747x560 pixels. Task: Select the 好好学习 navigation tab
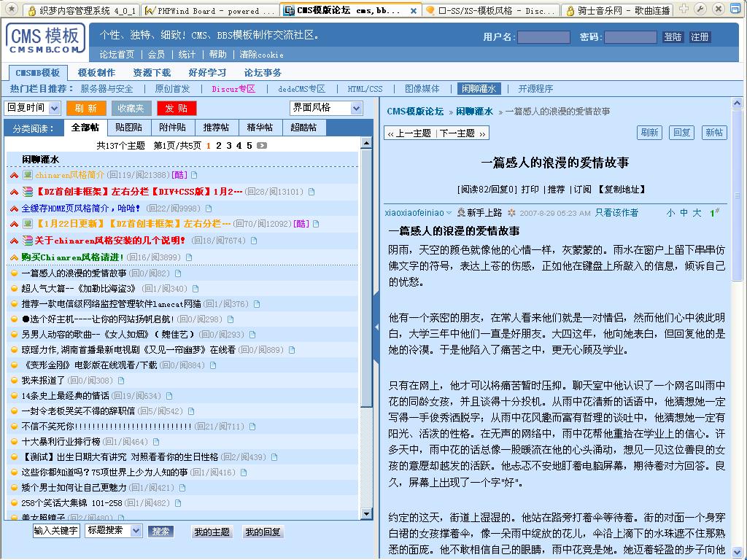click(206, 72)
